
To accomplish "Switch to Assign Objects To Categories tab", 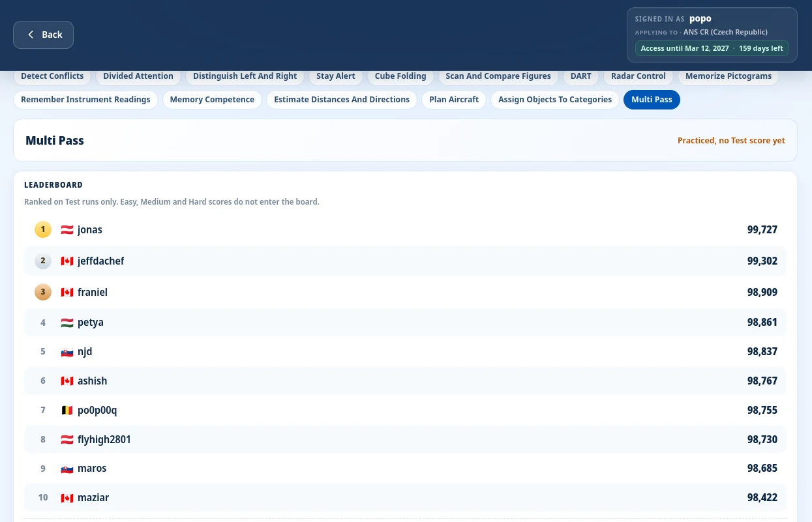I will click(x=555, y=100).
